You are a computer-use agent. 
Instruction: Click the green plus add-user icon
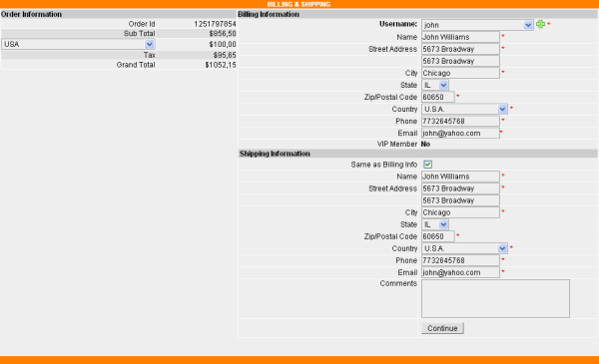[540, 24]
